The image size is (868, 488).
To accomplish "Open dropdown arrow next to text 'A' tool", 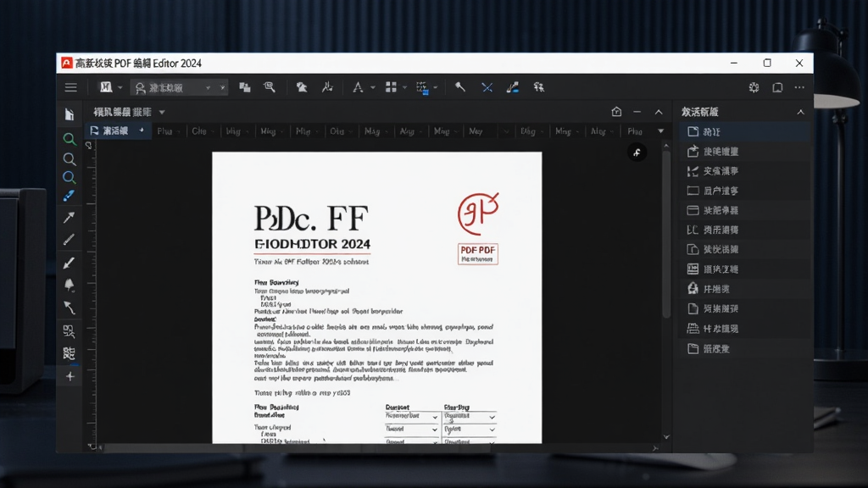I will tap(373, 87).
